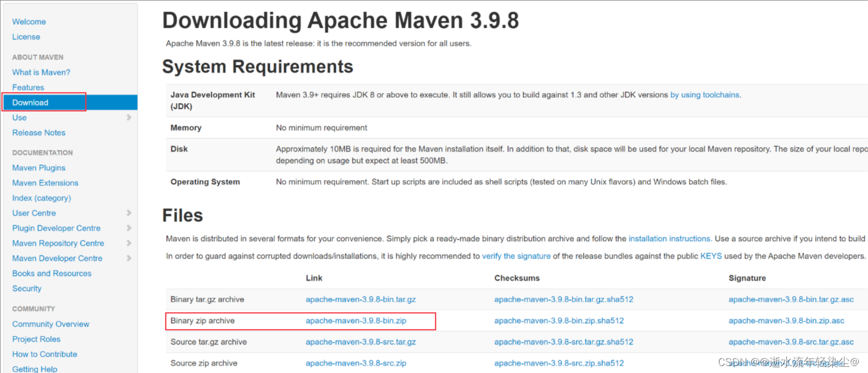Click the 'COMMUNITY' sidebar section label

pyautogui.click(x=34, y=309)
